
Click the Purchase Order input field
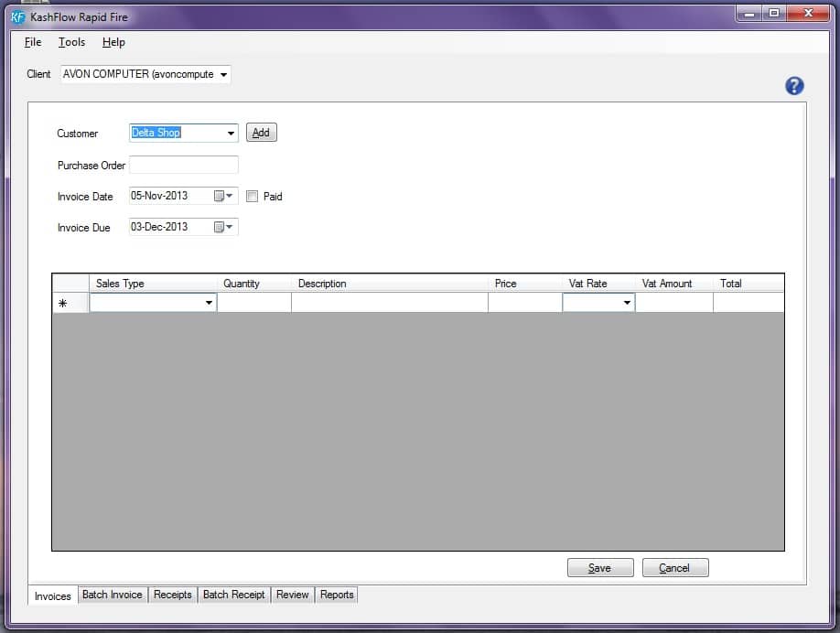pos(184,165)
